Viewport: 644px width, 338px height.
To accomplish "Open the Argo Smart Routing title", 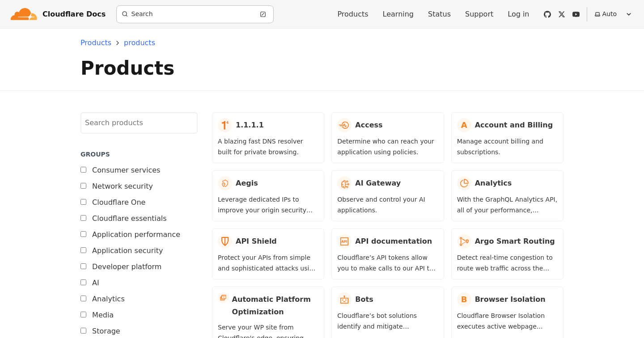I will tap(515, 241).
